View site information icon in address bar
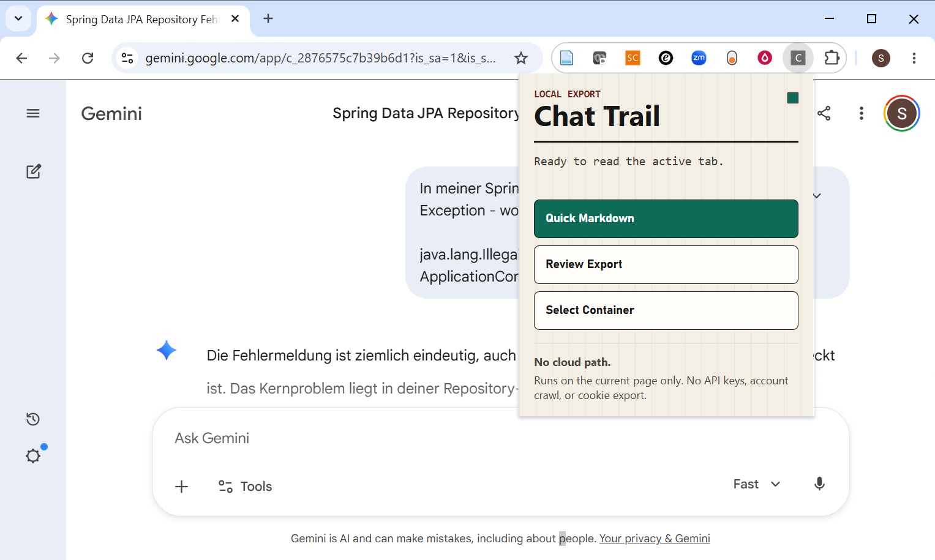This screenshot has width=935, height=560. (x=127, y=58)
